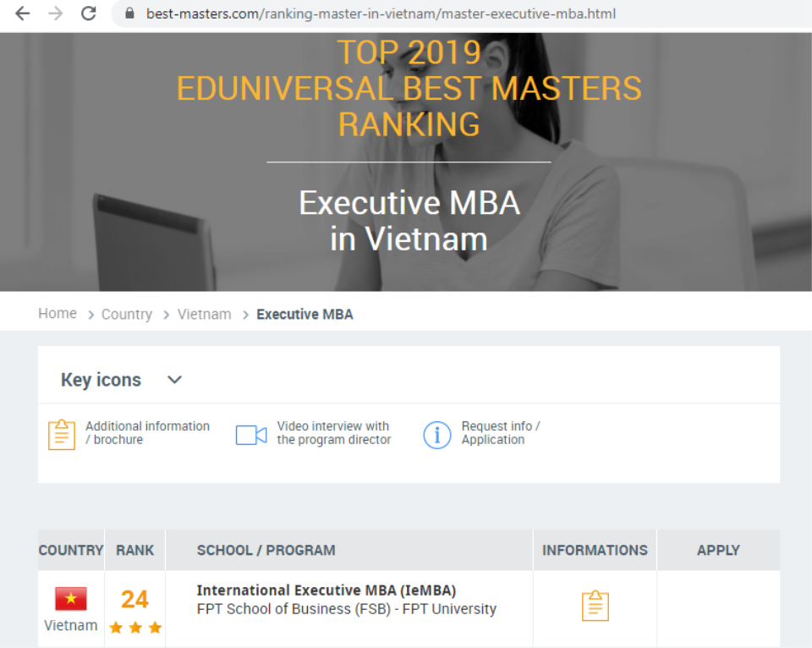Open the Country breadcrumb link

click(126, 315)
